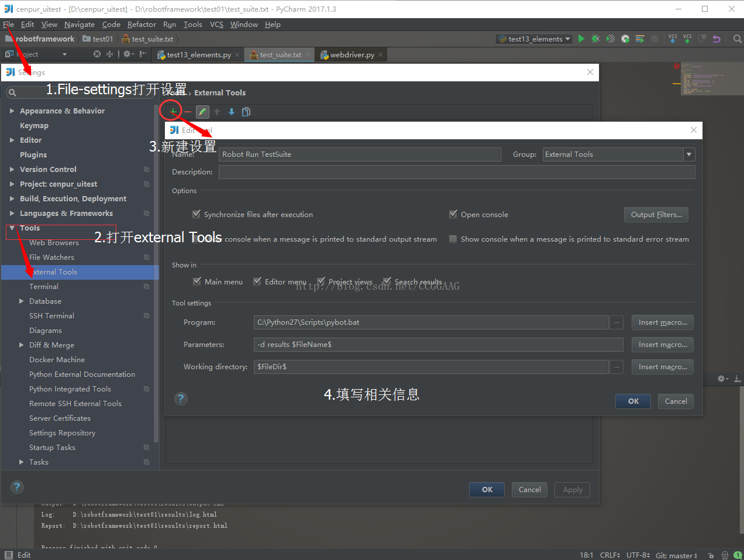Click Insert macro for Program
This screenshot has height=560, width=744.
663,322
